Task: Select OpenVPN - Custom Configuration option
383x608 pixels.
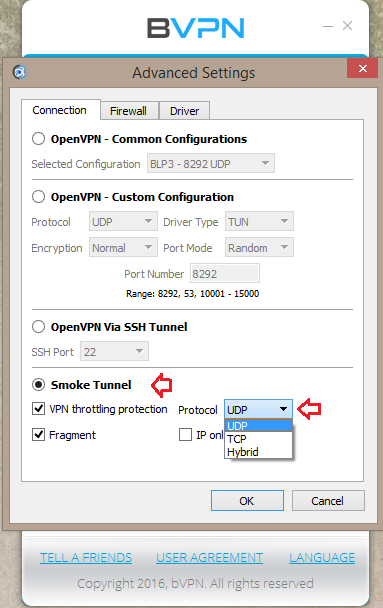Action: coord(38,197)
